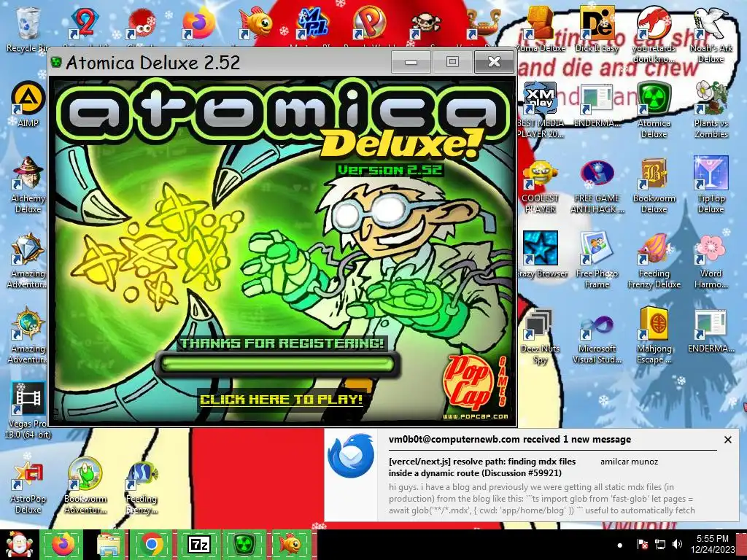Select the ENDERMA shortcut below Word Harmony
This screenshot has width=747, height=560.
711,330
